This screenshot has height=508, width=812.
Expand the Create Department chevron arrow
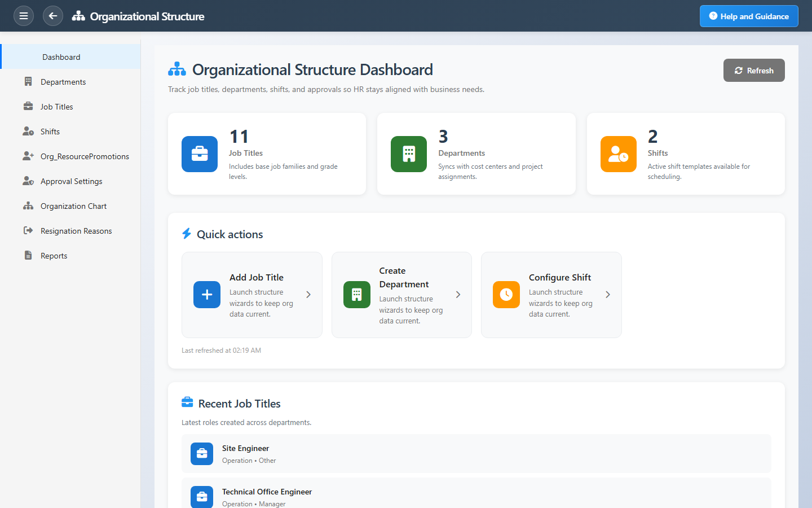(x=458, y=295)
